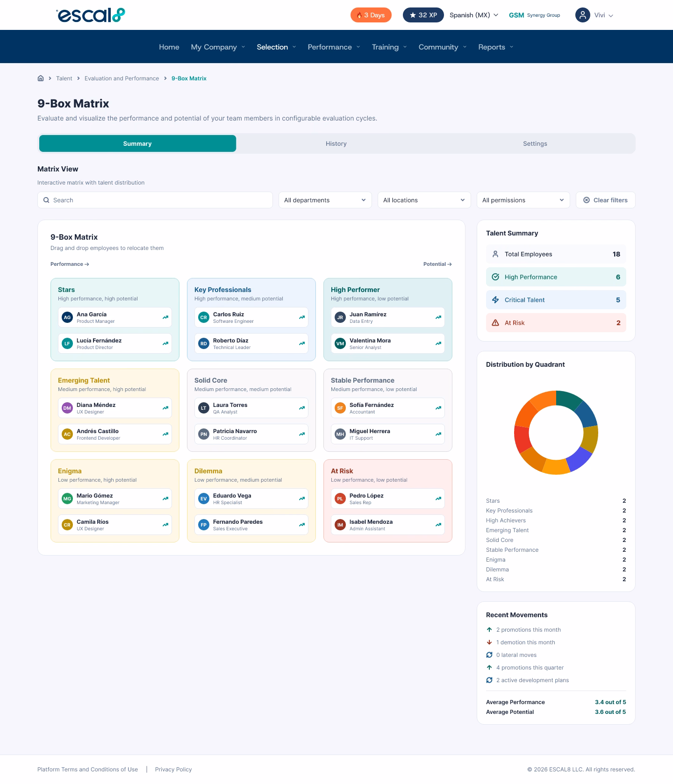673x784 pixels.
Task: Click the trend icon on Sofía Fernández's card
Action: coord(438,408)
